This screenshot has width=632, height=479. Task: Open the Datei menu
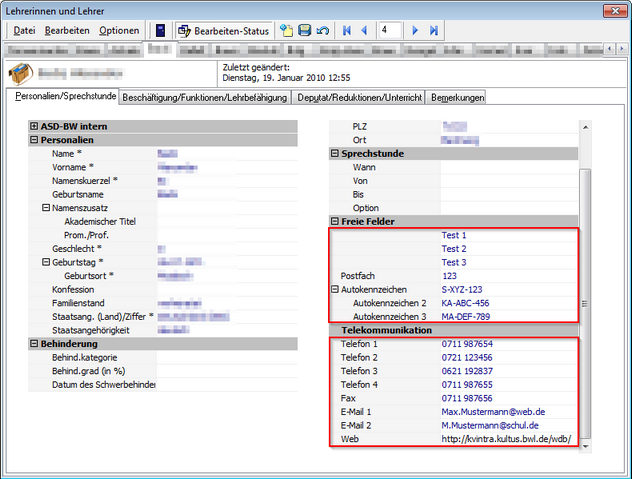click(24, 31)
